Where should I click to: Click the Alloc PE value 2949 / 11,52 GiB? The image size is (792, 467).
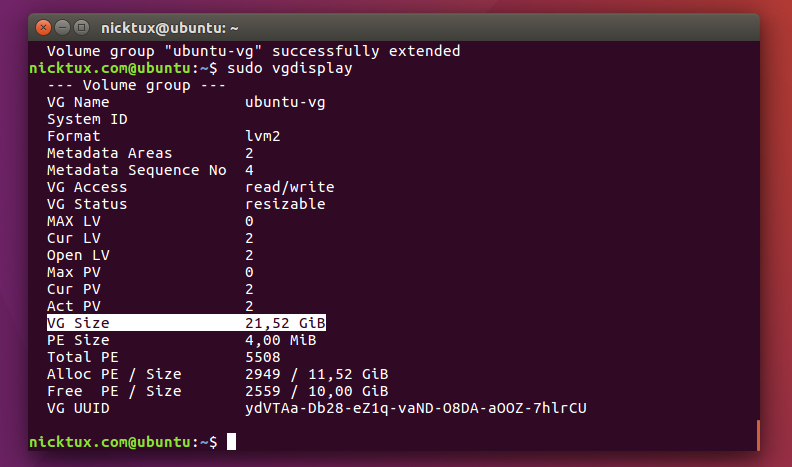click(x=317, y=374)
